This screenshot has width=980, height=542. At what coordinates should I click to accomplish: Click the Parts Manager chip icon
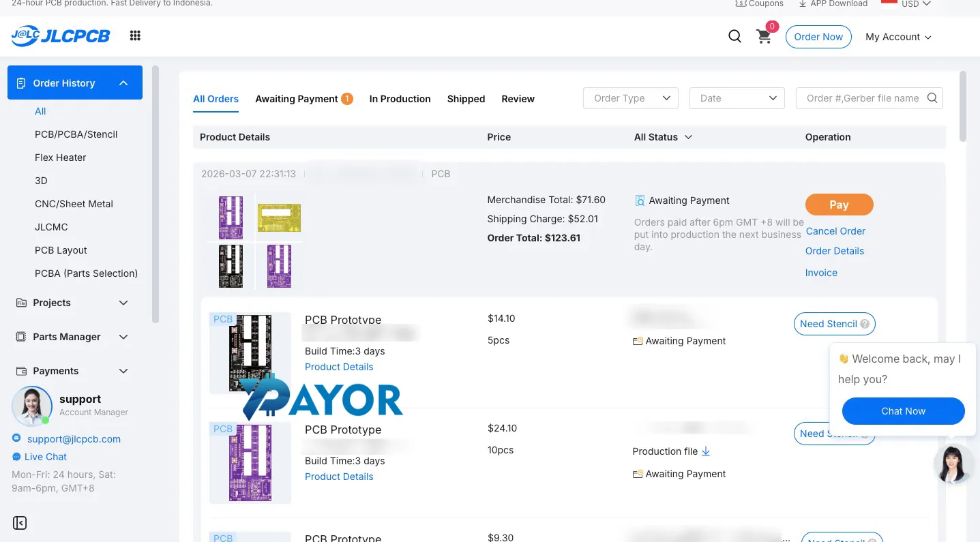pyautogui.click(x=21, y=337)
